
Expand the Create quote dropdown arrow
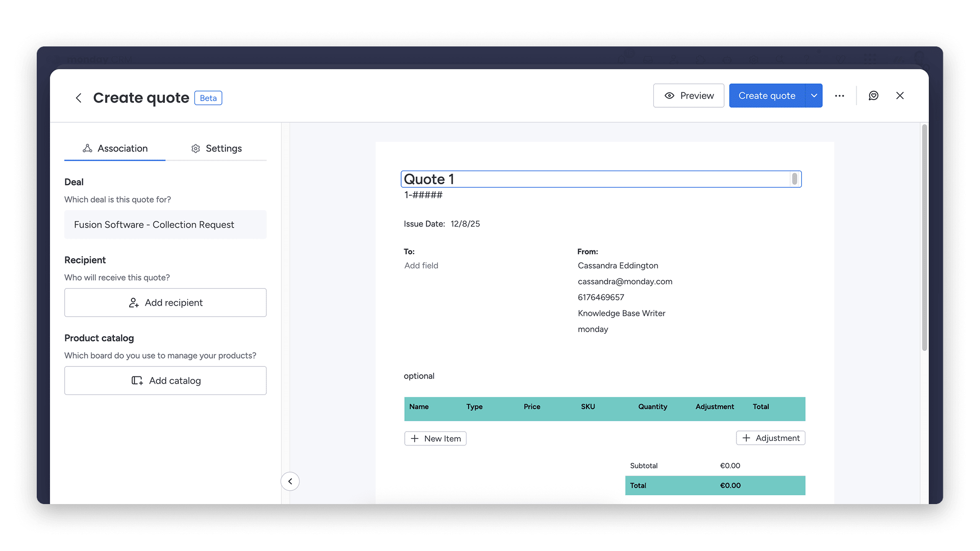(814, 96)
